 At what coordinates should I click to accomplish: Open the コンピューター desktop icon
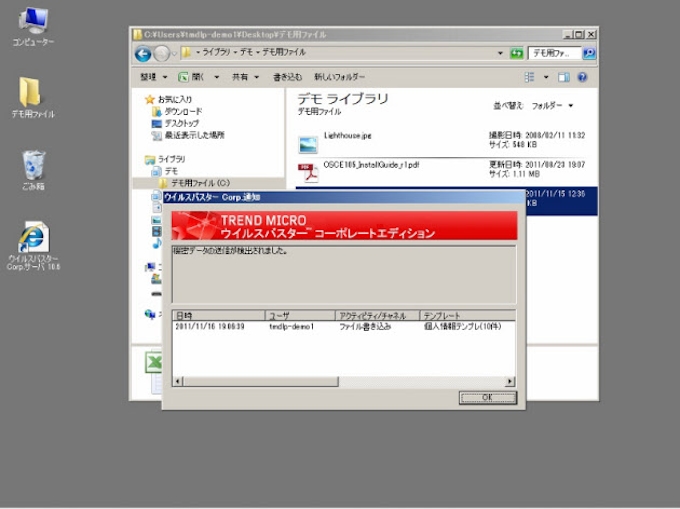tap(32, 24)
